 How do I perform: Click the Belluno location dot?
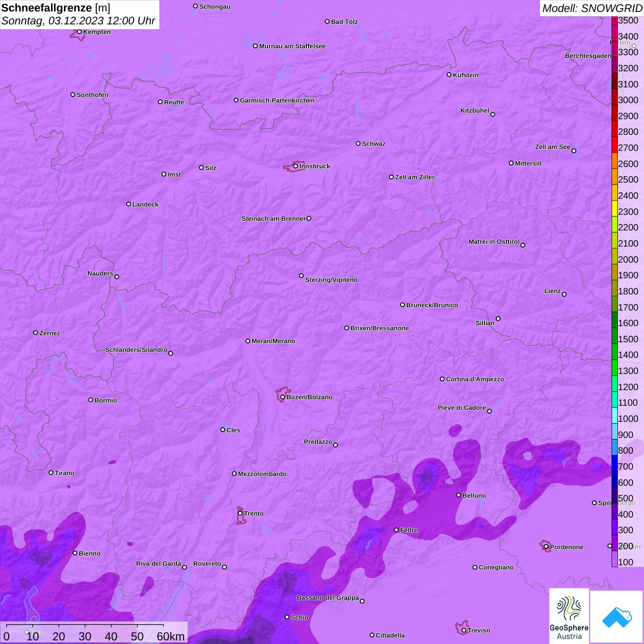pyautogui.click(x=459, y=495)
